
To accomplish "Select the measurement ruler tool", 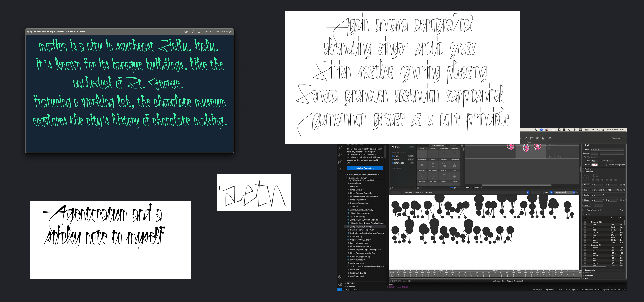I will pyautogui.click(x=531, y=138).
